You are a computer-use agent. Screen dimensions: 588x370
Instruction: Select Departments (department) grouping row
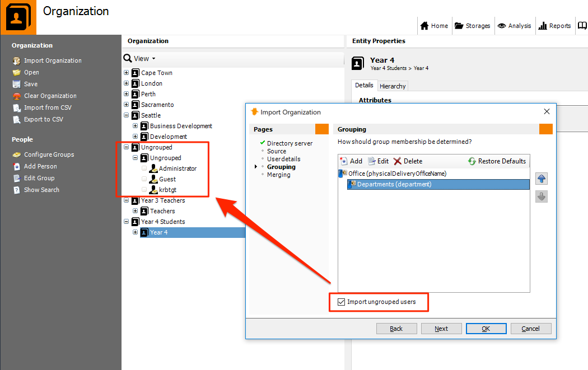tap(438, 184)
